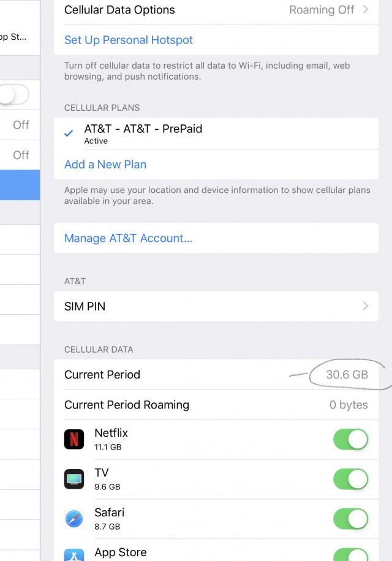The height and width of the screenshot is (561, 392).
Task: Tap the Current Period 30.6 GB value
Action: click(347, 374)
